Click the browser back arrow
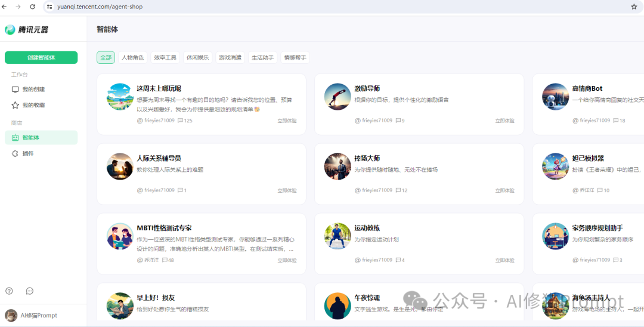This screenshot has width=644, height=327. click(5, 7)
